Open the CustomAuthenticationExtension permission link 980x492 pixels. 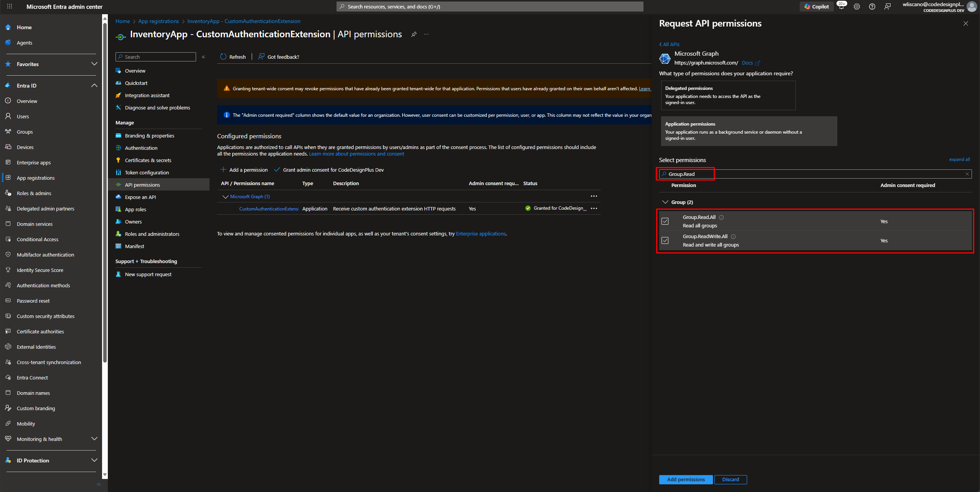click(269, 209)
